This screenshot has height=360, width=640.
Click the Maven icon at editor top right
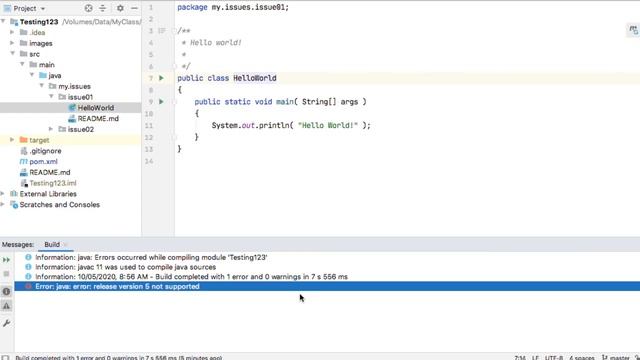click(633, 30)
